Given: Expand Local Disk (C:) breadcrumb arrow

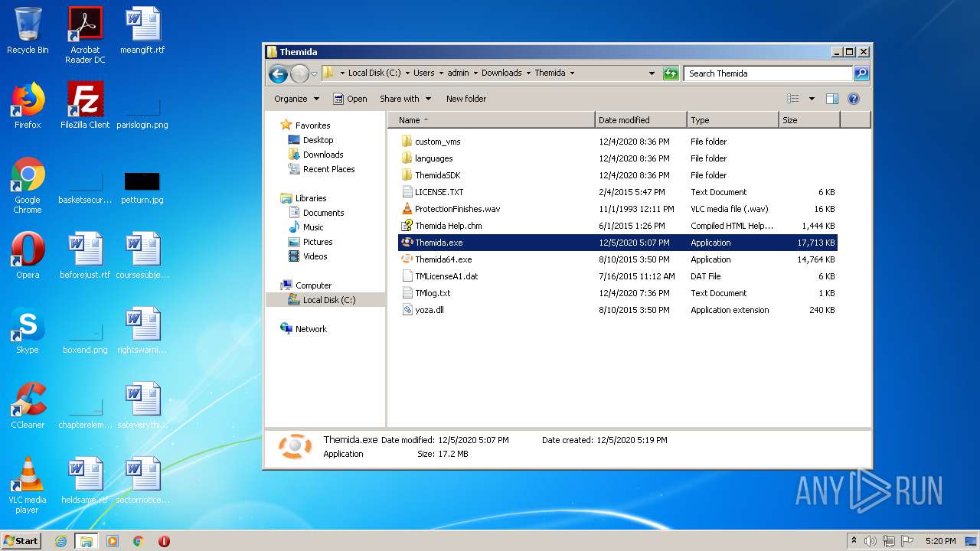Looking at the screenshot, I should (407, 73).
